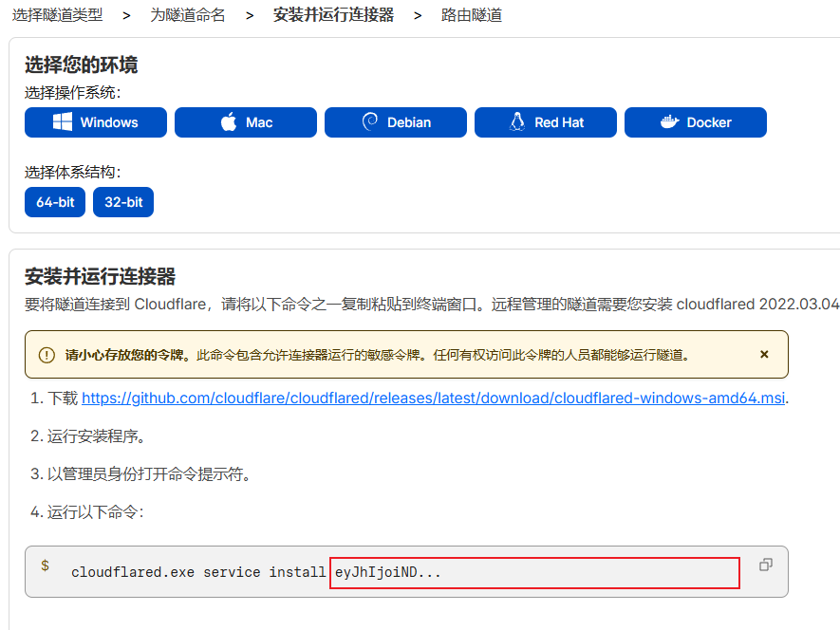Select the Red Hat penguin button
This screenshot has height=630, width=840.
[546, 122]
